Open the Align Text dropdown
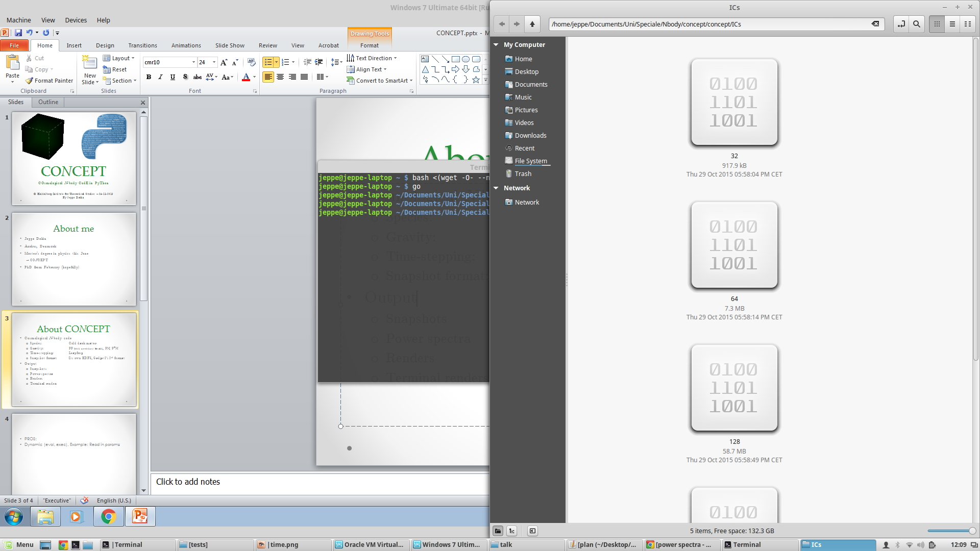This screenshot has height=551, width=980. click(x=366, y=69)
